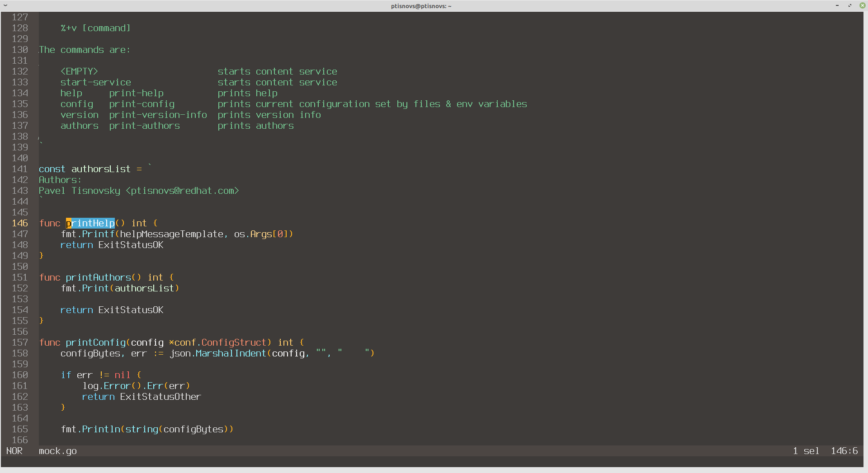Screen dimensions: 868x473
Task: Click '%+v [command]' on line 128
Action: pos(96,28)
